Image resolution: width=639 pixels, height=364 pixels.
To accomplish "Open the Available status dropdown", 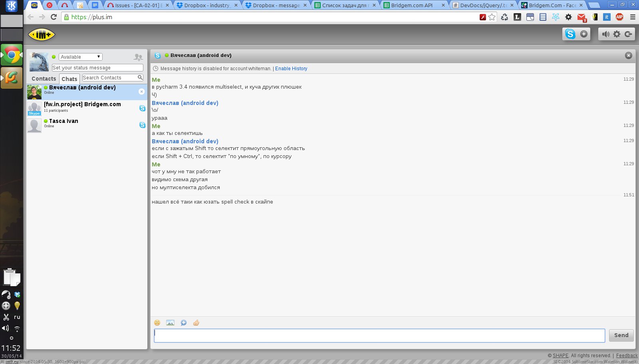I will coord(81,57).
